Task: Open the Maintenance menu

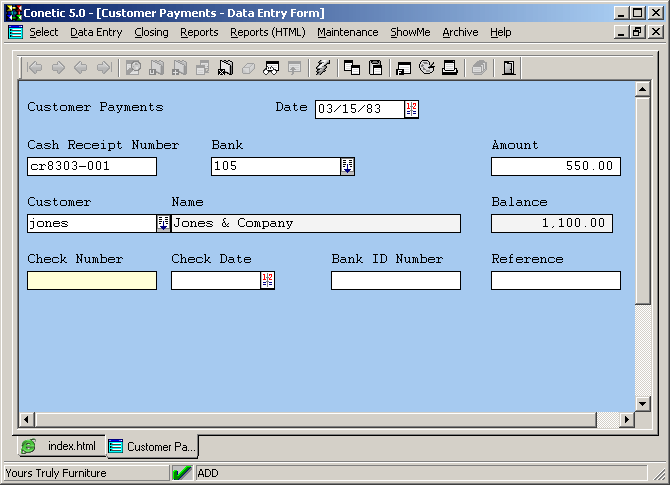Action: point(347,32)
